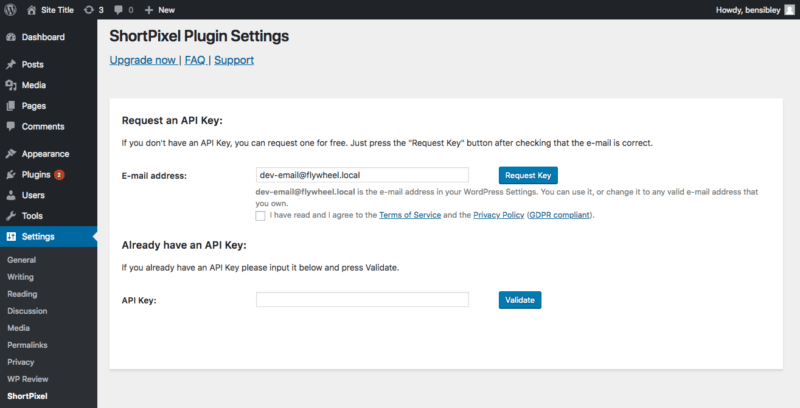Click the New content plus icon
The image size is (800, 408).
149,9
